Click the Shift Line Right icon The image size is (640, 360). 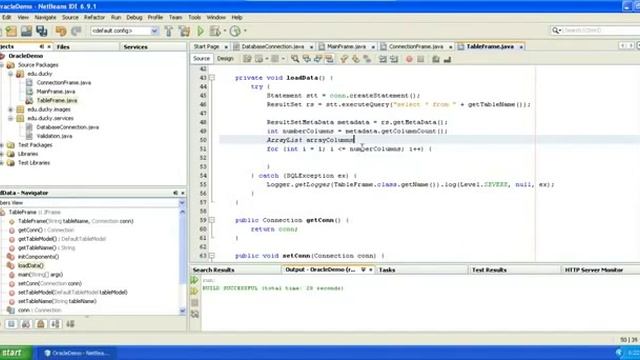coord(394,59)
